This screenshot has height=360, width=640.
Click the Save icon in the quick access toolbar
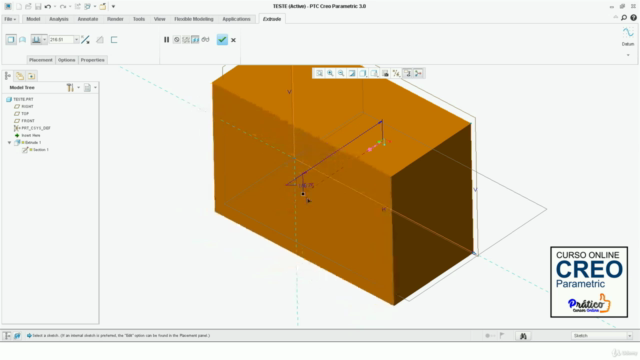(x=38, y=7)
